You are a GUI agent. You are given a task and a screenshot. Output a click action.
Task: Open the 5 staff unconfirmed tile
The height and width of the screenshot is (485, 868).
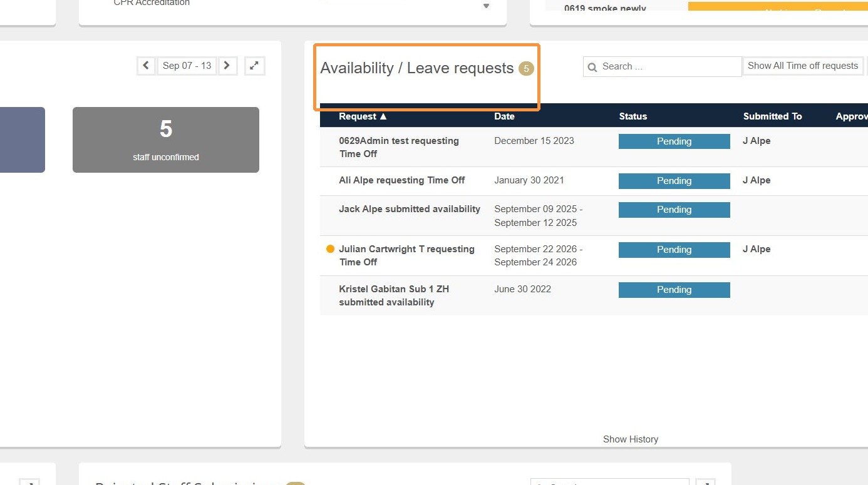[166, 140]
